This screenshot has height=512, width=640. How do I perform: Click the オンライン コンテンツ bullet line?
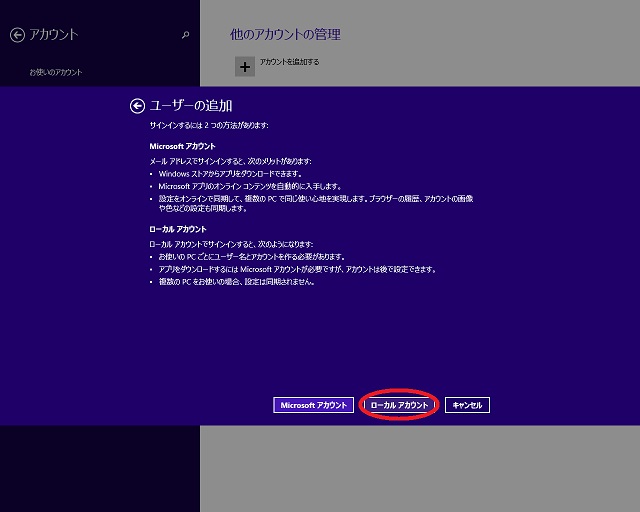pyautogui.click(x=250, y=186)
